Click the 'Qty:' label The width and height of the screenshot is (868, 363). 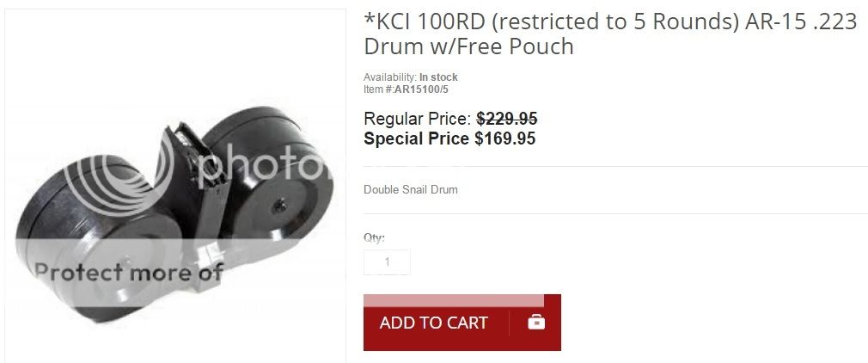(374, 237)
